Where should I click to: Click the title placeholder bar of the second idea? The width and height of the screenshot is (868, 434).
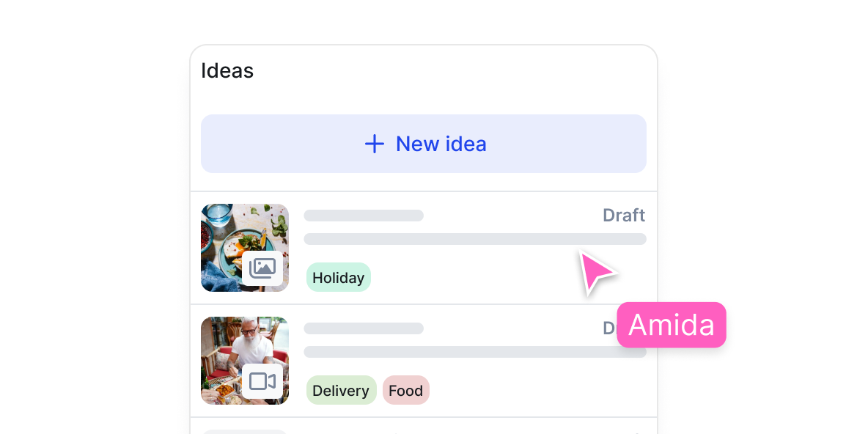click(364, 328)
